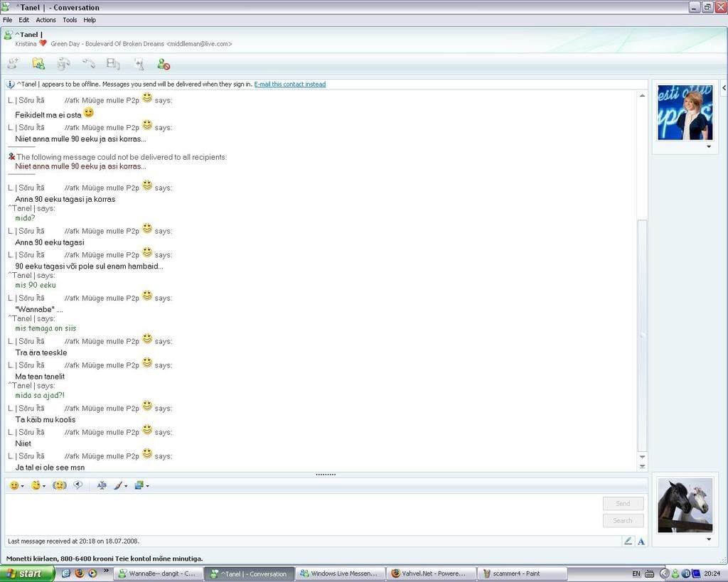Viewport: 728px width, 582px height.
Task: Send a nudge with the nudge icon
Action: click(x=60, y=485)
